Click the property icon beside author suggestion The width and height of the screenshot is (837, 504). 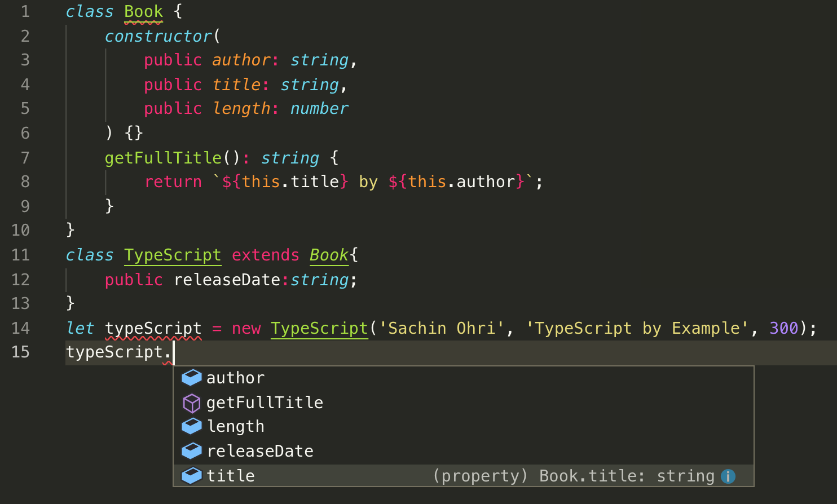(x=192, y=378)
